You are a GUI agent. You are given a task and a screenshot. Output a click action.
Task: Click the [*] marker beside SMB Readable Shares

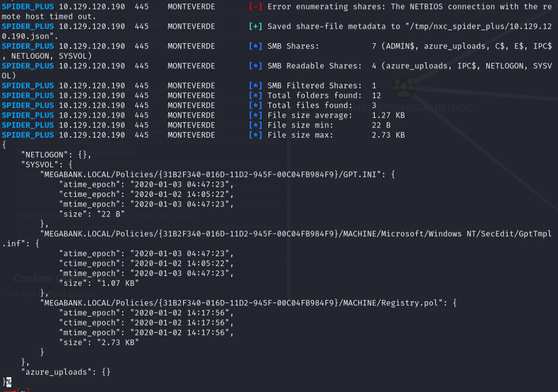click(x=256, y=66)
